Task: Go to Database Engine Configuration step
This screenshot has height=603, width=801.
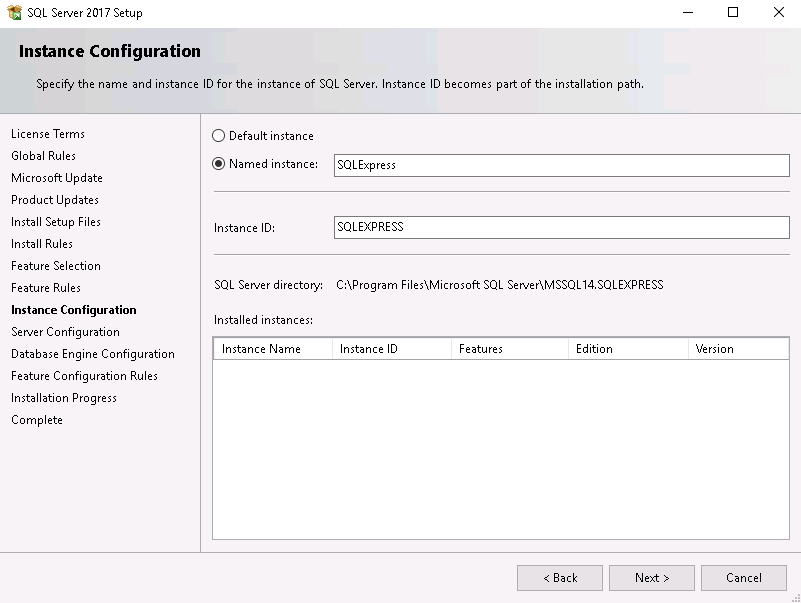Action: coord(93,354)
